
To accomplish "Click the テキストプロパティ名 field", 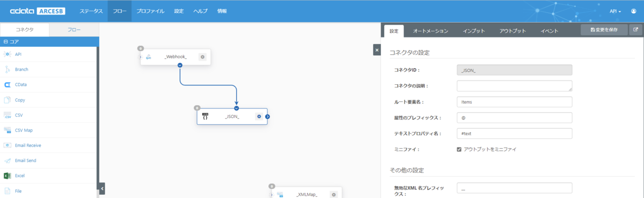I will [514, 134].
